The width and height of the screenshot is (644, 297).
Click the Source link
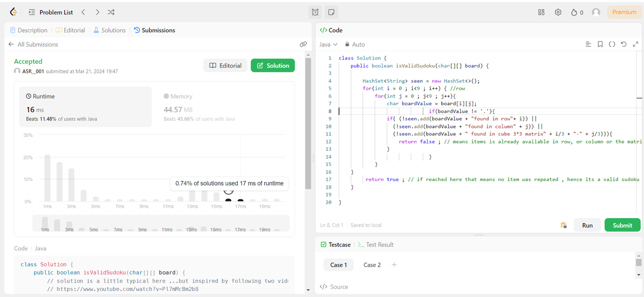(334, 287)
